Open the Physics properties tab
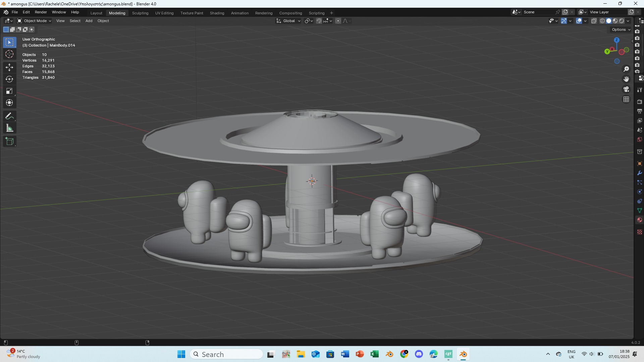 [640, 192]
